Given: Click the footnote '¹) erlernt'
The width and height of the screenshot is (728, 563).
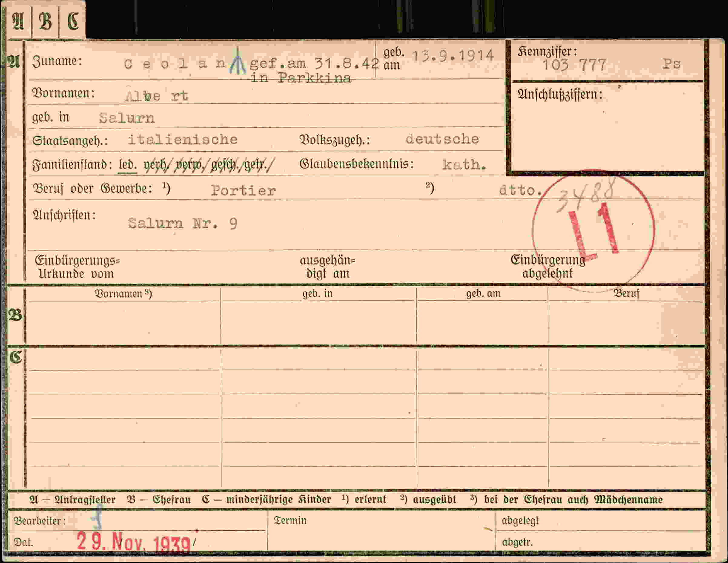Looking at the screenshot, I should 364,500.
